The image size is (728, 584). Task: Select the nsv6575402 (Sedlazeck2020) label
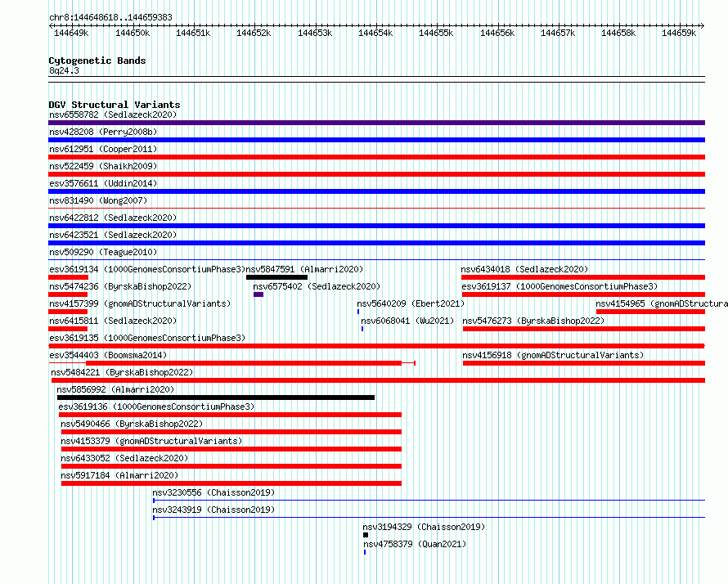[x=317, y=286]
